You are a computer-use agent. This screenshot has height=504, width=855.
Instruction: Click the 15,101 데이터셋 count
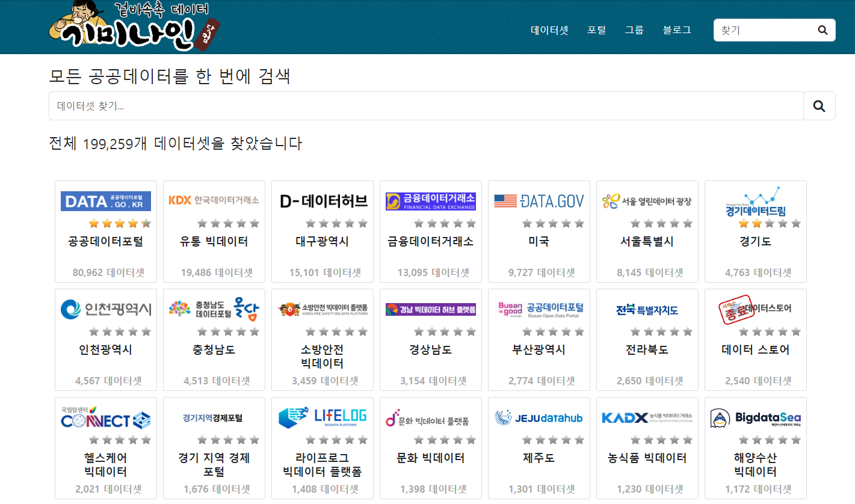(x=326, y=272)
